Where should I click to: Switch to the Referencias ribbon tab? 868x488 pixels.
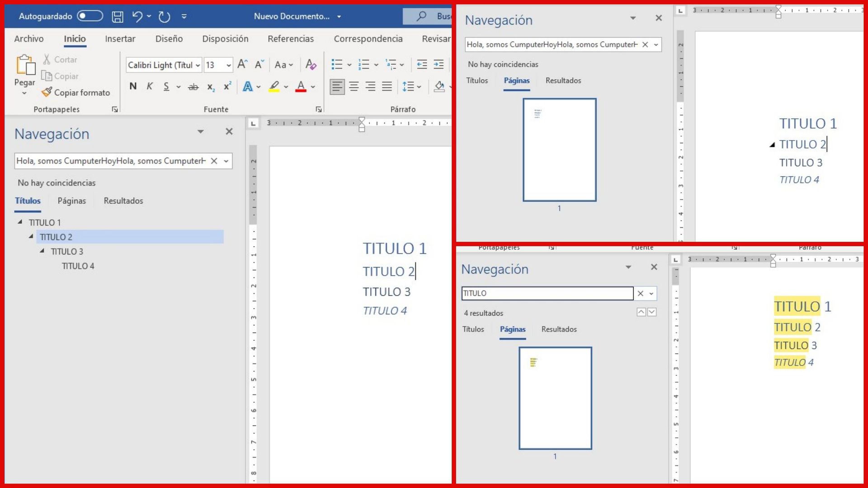[x=291, y=38]
